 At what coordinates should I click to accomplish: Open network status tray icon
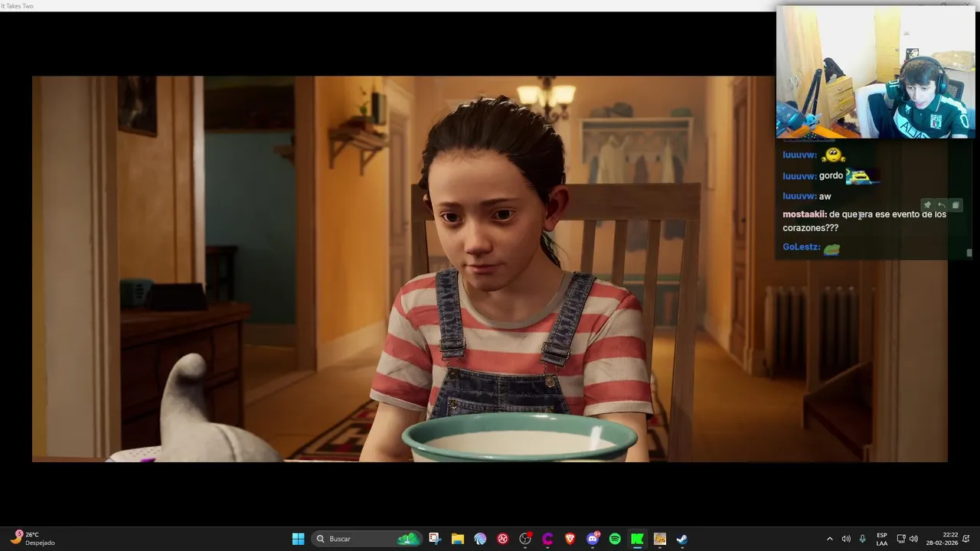pos(901,539)
